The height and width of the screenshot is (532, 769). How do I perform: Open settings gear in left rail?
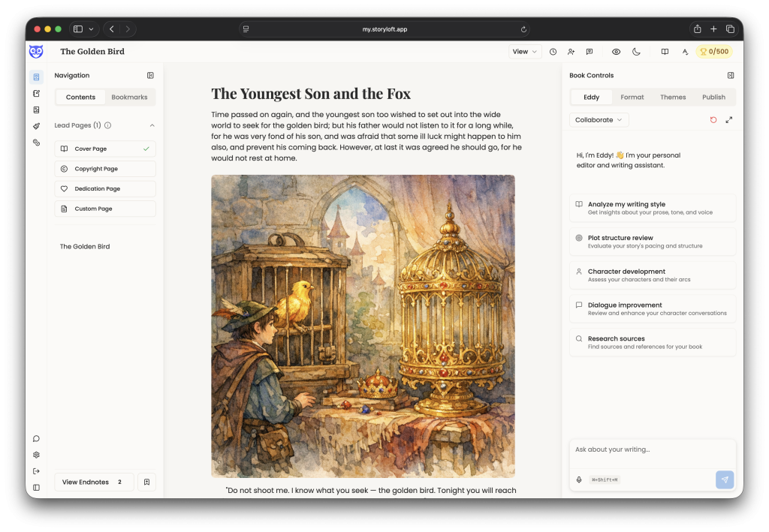point(36,455)
